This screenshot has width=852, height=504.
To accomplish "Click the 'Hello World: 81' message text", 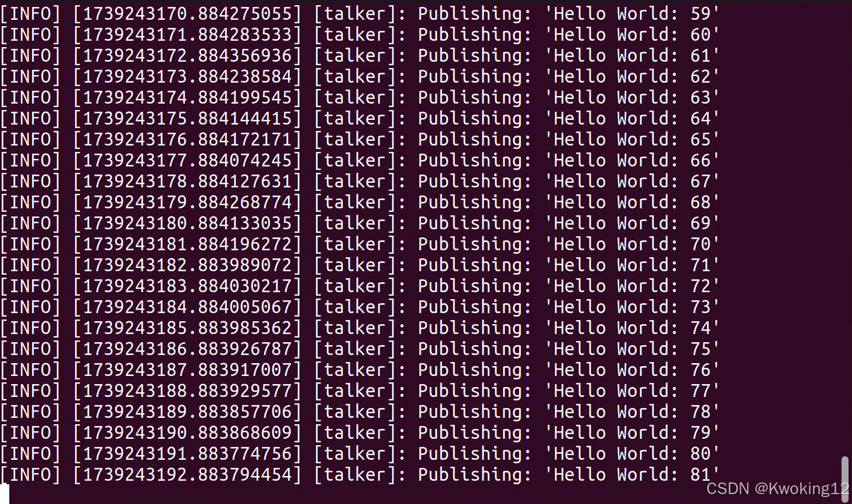I will (632, 474).
